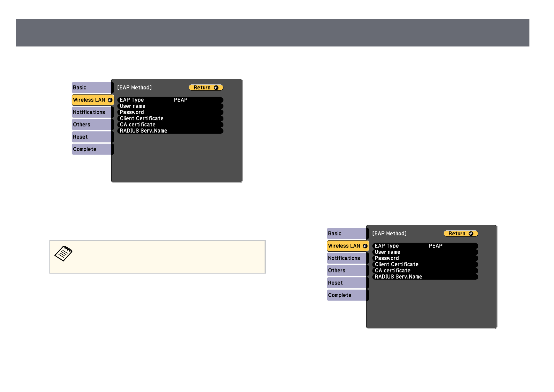Select CA certificate row in lower-right panel
The width and height of the screenshot is (554, 392).
tap(425, 271)
